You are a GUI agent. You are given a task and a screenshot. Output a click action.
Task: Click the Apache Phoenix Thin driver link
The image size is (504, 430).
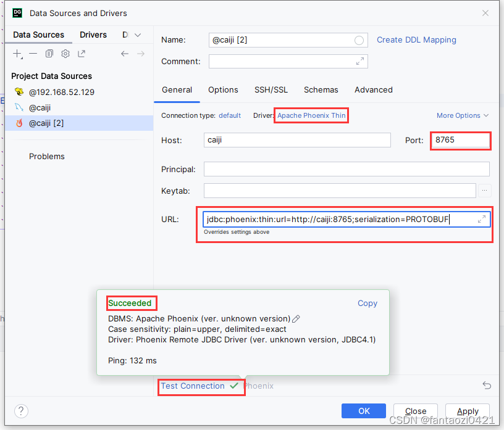coord(311,115)
